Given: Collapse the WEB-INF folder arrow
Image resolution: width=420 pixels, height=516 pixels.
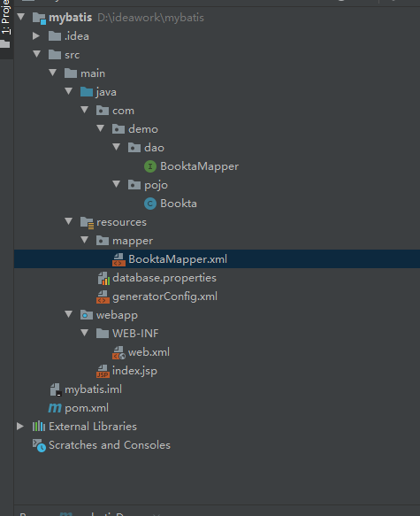Looking at the screenshot, I should (x=85, y=333).
